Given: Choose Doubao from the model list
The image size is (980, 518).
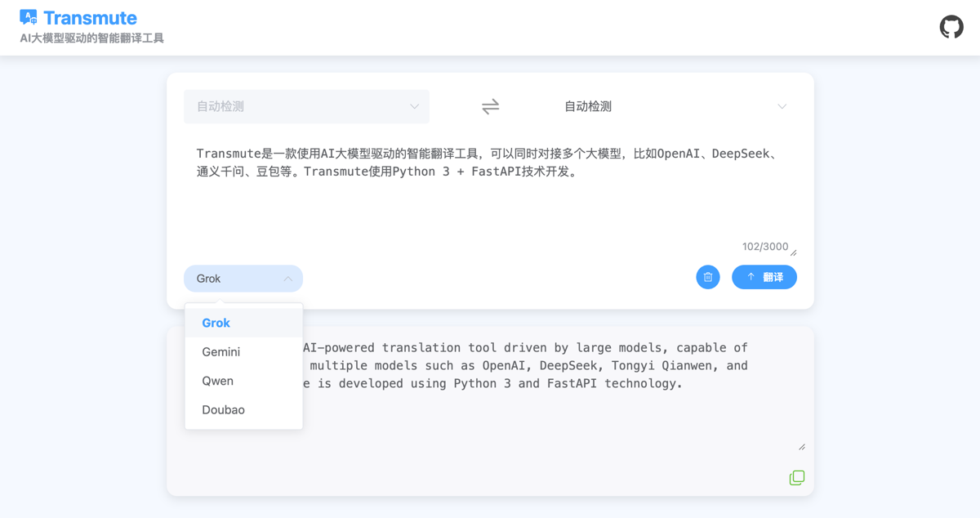Looking at the screenshot, I should pos(243,410).
